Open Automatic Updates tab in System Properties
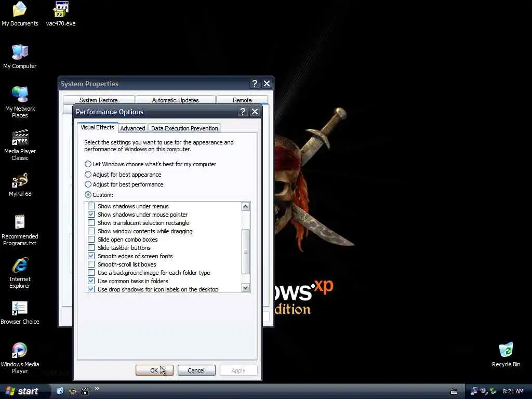The height and width of the screenshot is (399, 532). [176, 100]
